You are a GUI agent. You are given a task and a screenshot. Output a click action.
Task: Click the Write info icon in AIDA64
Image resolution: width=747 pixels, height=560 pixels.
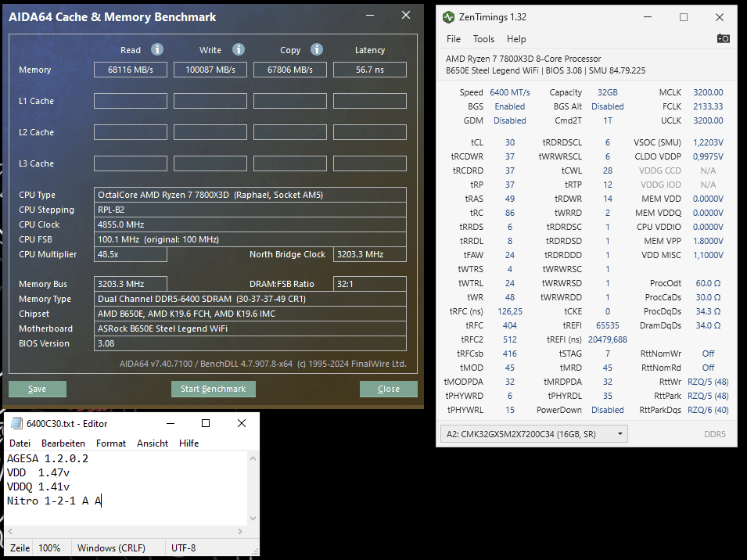(x=239, y=49)
